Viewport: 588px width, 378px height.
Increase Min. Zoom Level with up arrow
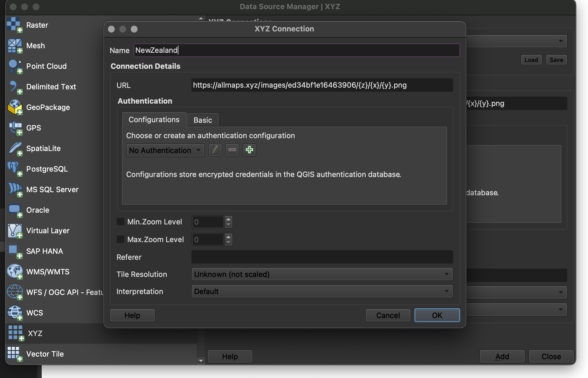click(228, 219)
